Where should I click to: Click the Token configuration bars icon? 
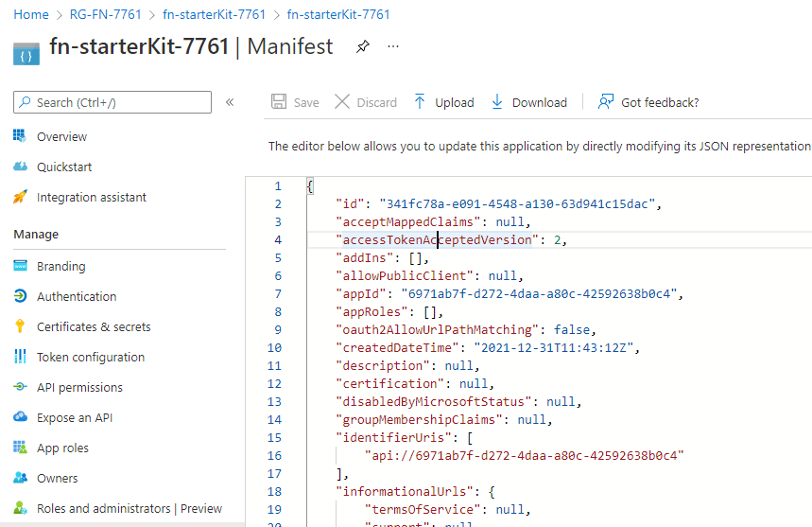coord(20,357)
